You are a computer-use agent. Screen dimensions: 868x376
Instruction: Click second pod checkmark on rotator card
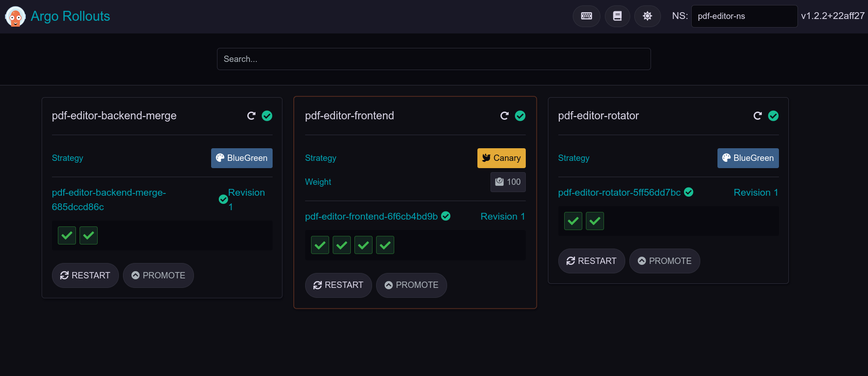595,221
